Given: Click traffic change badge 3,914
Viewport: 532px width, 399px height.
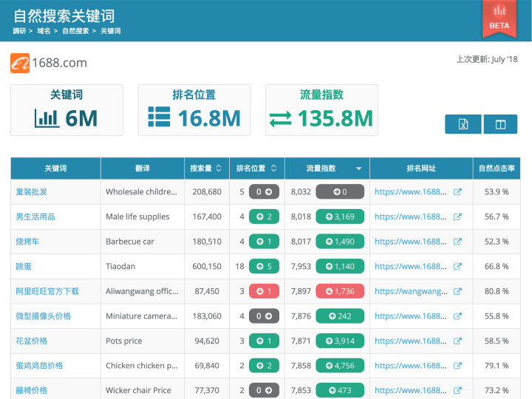Looking at the screenshot, I should (x=340, y=341).
